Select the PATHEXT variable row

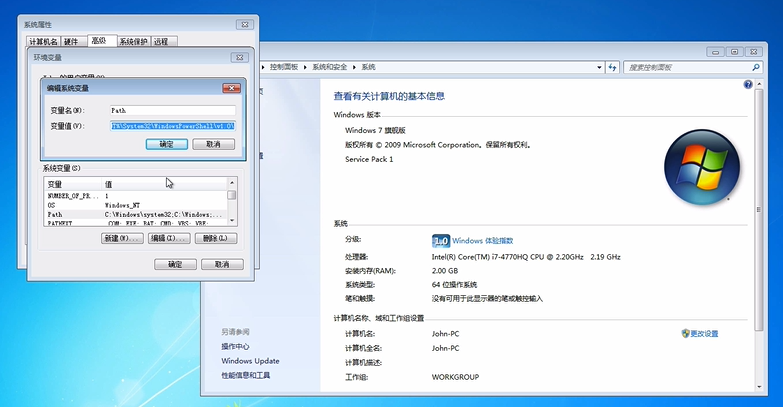(135, 223)
